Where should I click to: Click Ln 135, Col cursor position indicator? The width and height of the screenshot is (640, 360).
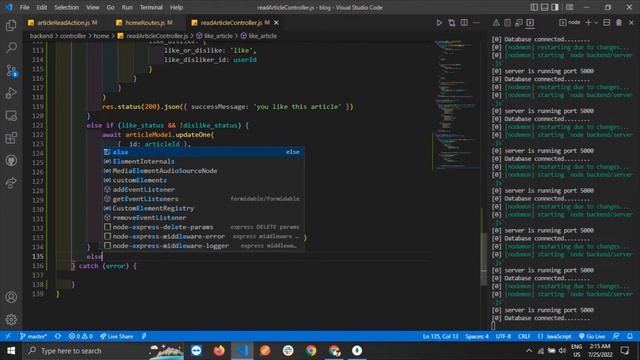(x=440, y=336)
